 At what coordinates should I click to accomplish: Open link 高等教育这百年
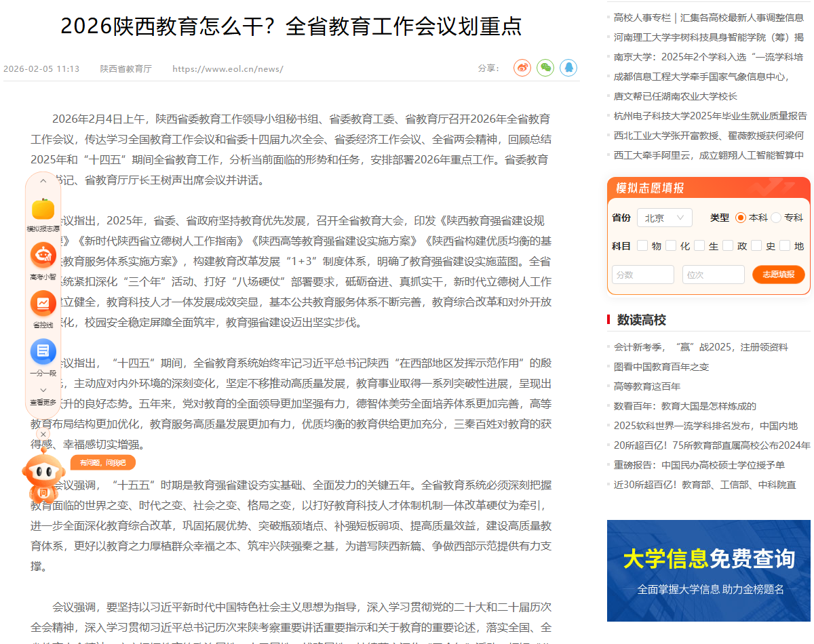click(x=647, y=386)
